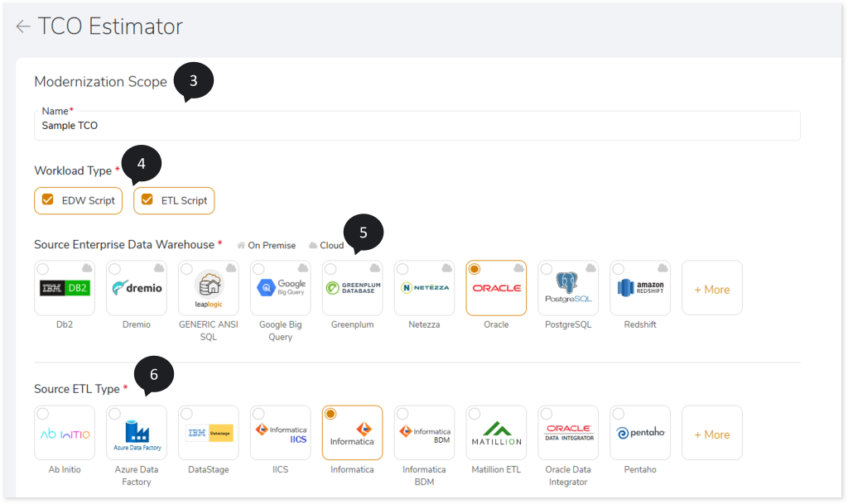
Task: Pick the Matillion ETL logo
Action: point(496,433)
